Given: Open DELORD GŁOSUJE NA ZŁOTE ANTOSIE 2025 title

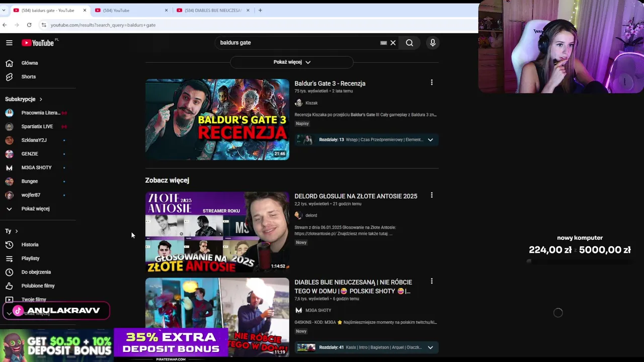Looking at the screenshot, I should click(x=356, y=196).
